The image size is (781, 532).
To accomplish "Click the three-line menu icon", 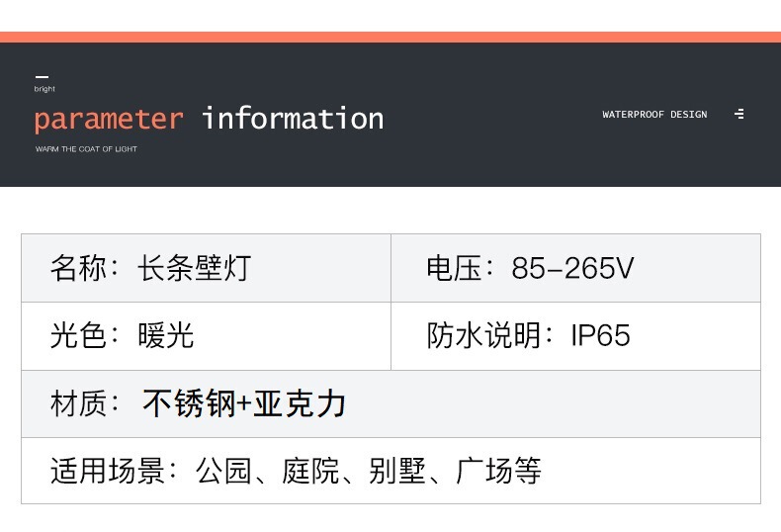I will pyautogui.click(x=739, y=115).
